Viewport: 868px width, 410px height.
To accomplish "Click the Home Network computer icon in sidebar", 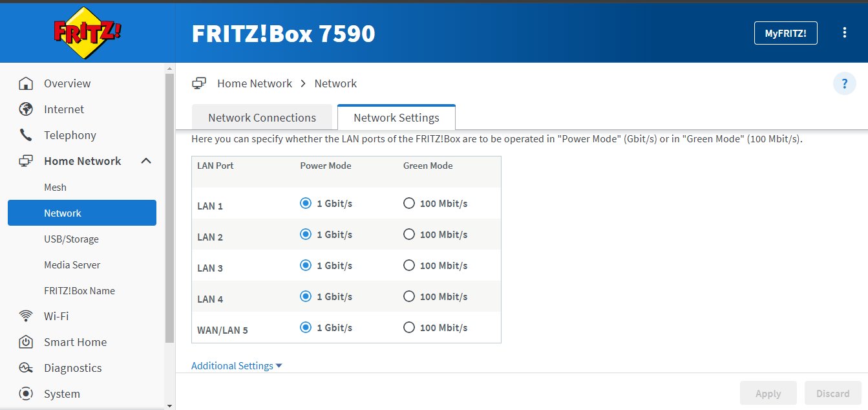I will (26, 161).
